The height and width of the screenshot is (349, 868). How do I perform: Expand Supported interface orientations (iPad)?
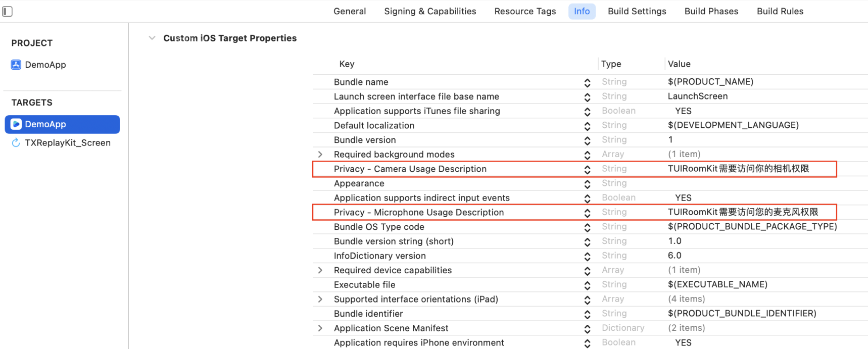click(320, 300)
